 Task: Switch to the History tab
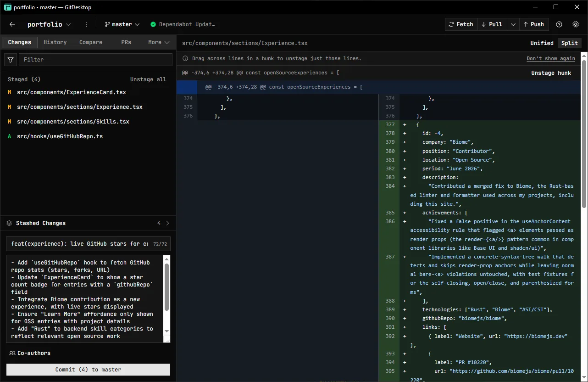pyautogui.click(x=55, y=42)
